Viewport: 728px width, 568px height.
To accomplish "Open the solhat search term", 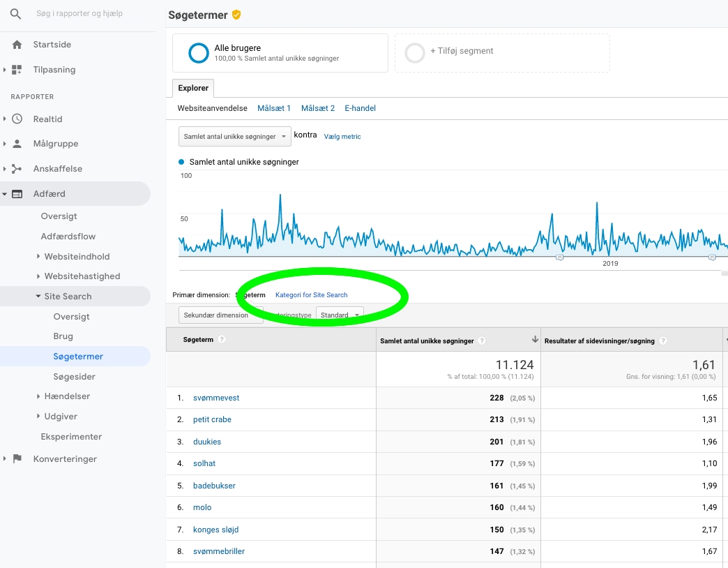I will coord(204,463).
